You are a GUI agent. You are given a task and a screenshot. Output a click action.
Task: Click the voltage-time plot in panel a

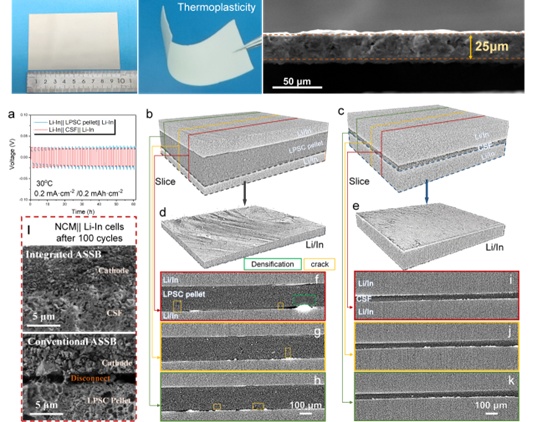coord(83,157)
